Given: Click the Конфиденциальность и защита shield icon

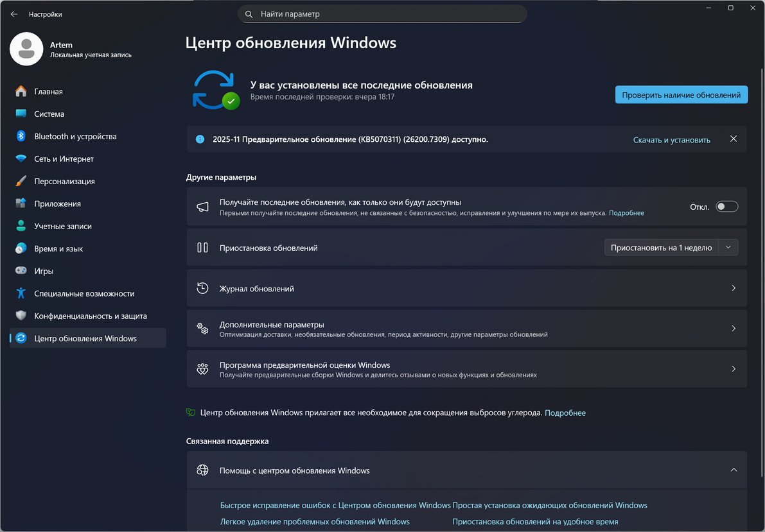Looking at the screenshot, I should click(x=21, y=316).
